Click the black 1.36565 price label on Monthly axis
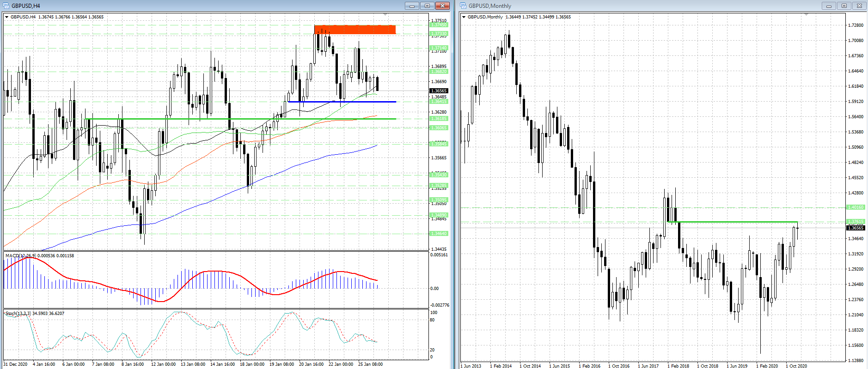The width and height of the screenshot is (868, 369). click(856, 228)
